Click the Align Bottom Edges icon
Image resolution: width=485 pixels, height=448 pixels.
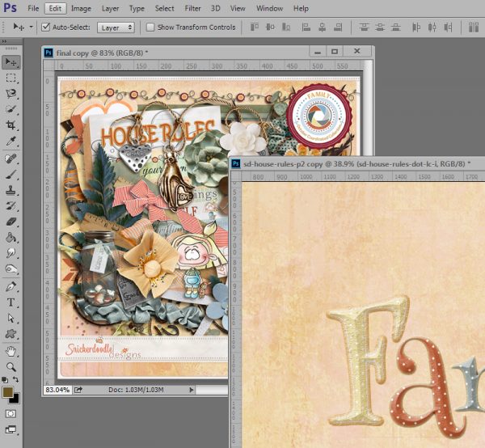pyautogui.click(x=286, y=27)
